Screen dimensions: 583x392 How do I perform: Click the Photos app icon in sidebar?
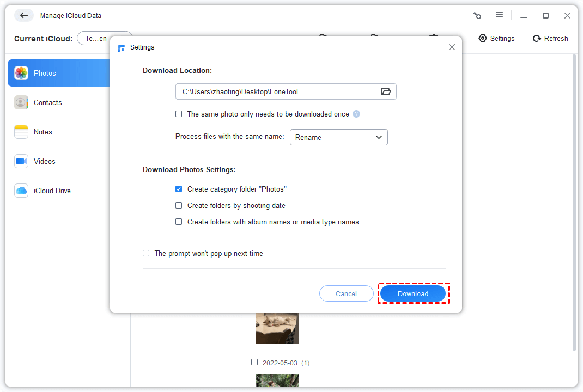pos(21,73)
